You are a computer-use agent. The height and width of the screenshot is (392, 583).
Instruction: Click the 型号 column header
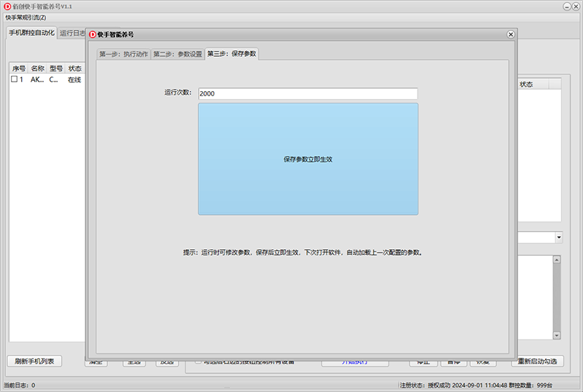[56, 68]
